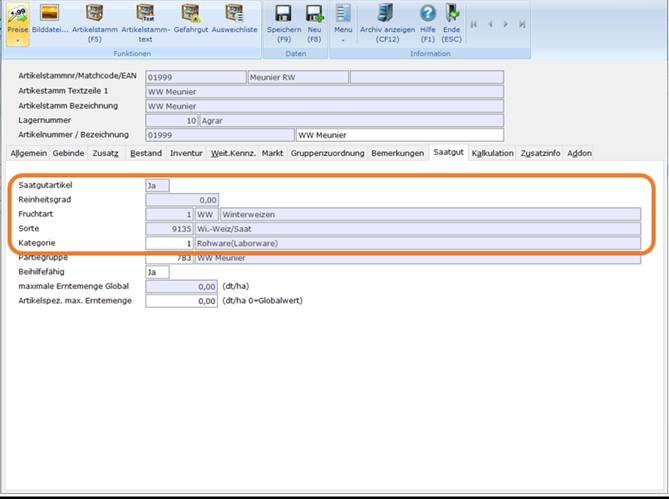The height and width of the screenshot is (499, 669).
Task: Go to previous record arrow
Action: [x=490, y=24]
